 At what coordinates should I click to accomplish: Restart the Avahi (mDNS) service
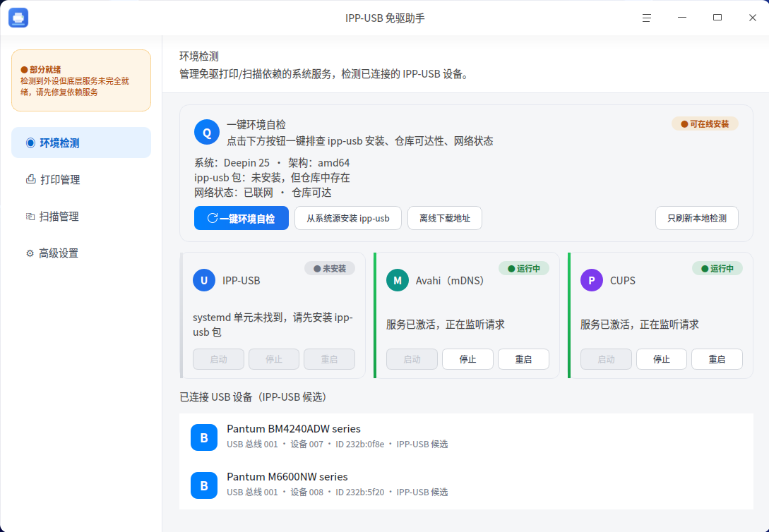click(x=523, y=359)
